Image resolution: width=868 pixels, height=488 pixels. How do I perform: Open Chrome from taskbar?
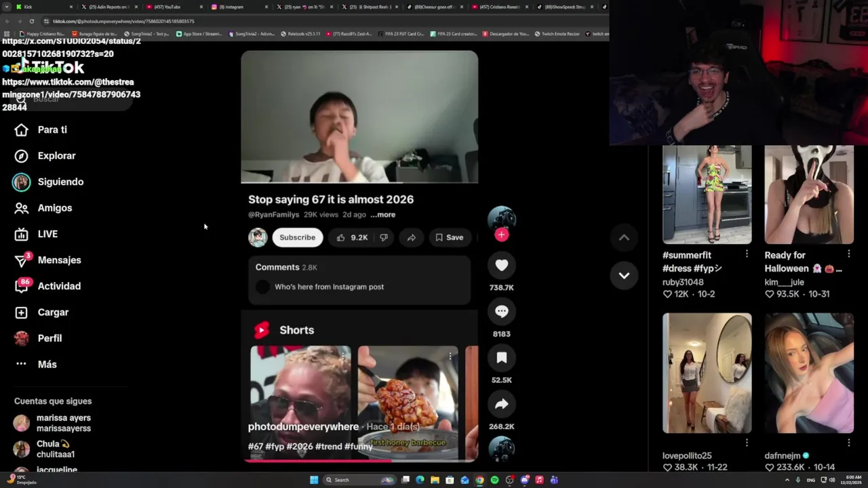click(479, 480)
